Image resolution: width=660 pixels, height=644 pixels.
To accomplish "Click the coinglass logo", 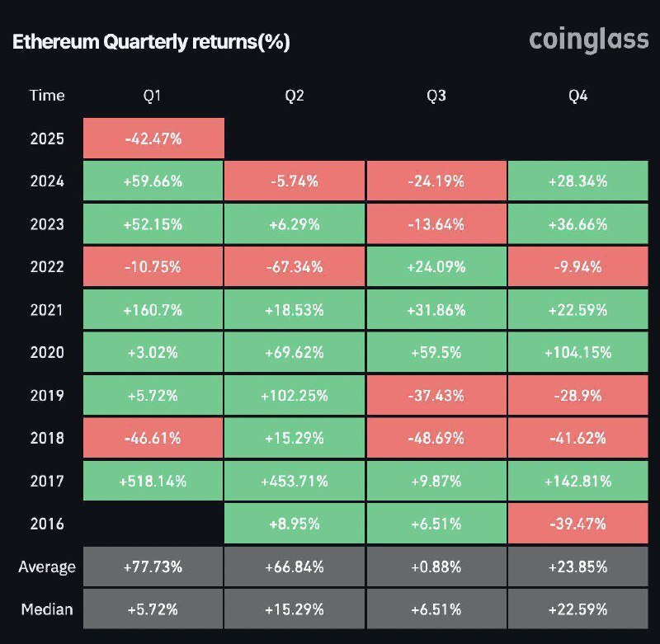I will pyautogui.click(x=588, y=39).
